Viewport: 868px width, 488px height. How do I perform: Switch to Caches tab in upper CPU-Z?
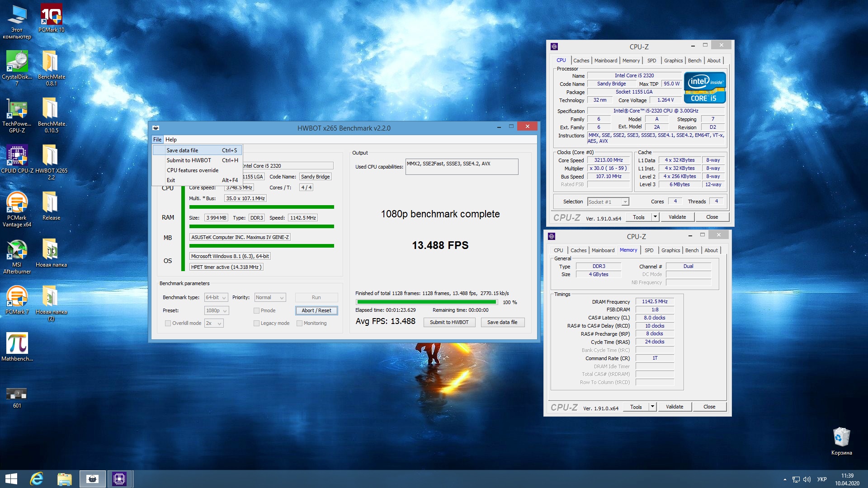[x=581, y=61]
